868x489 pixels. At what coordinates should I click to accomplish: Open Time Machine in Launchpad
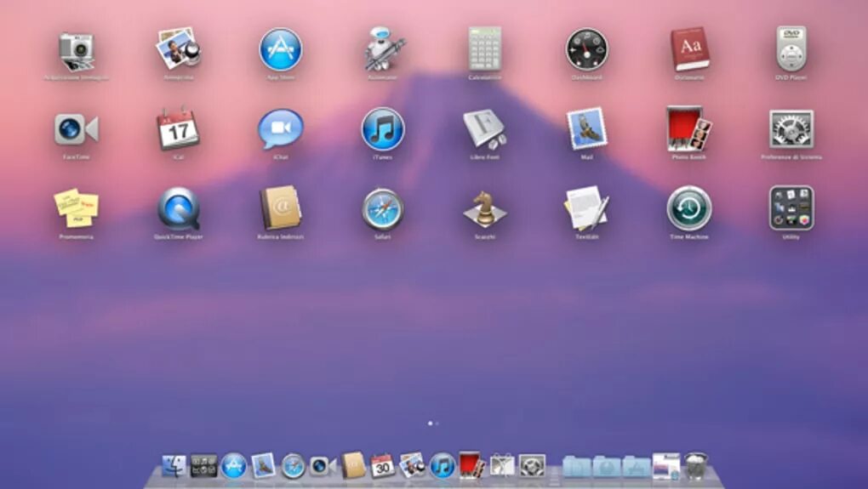pos(689,208)
